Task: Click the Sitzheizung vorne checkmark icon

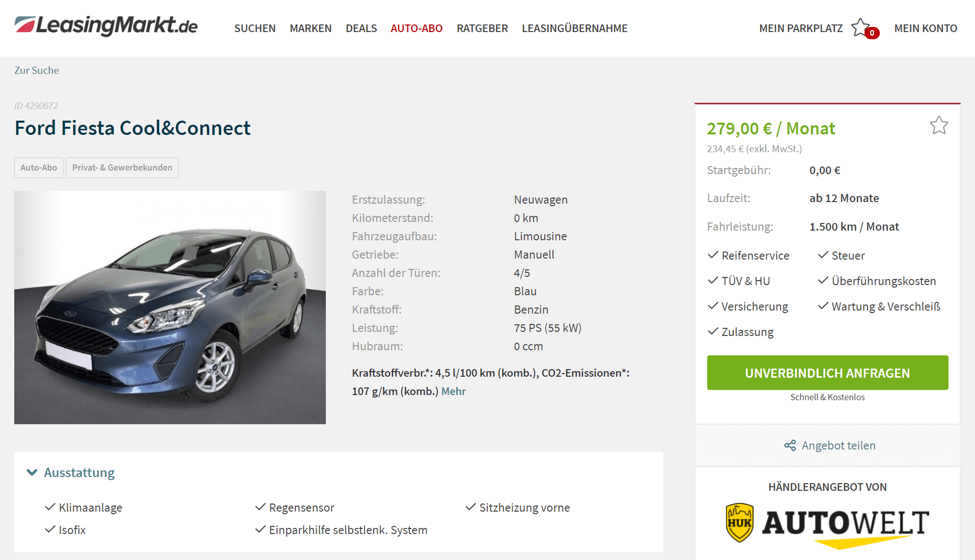Action: [x=470, y=507]
